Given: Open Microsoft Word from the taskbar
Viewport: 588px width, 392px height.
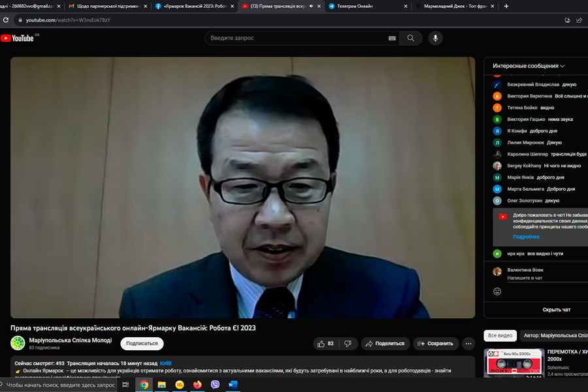Looking at the screenshot, I should 232,385.
